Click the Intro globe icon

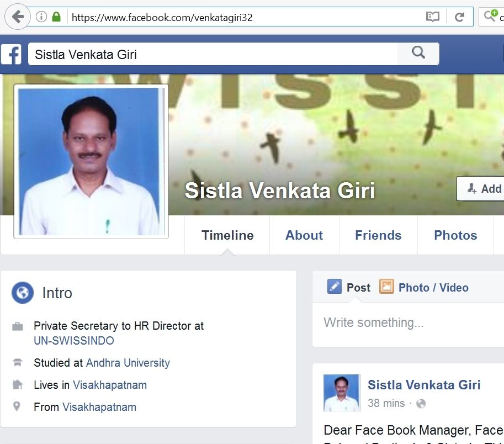coord(23,293)
